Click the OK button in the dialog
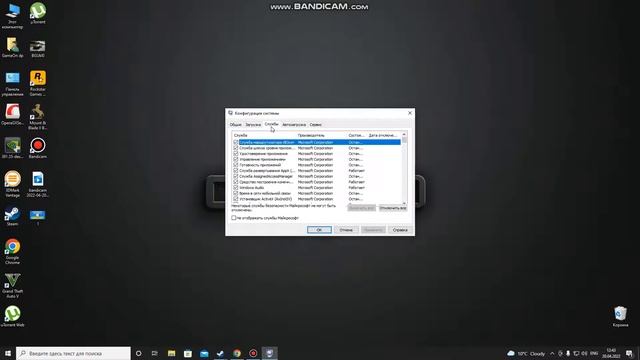Screen dimensions: 640x360 tap(319, 230)
